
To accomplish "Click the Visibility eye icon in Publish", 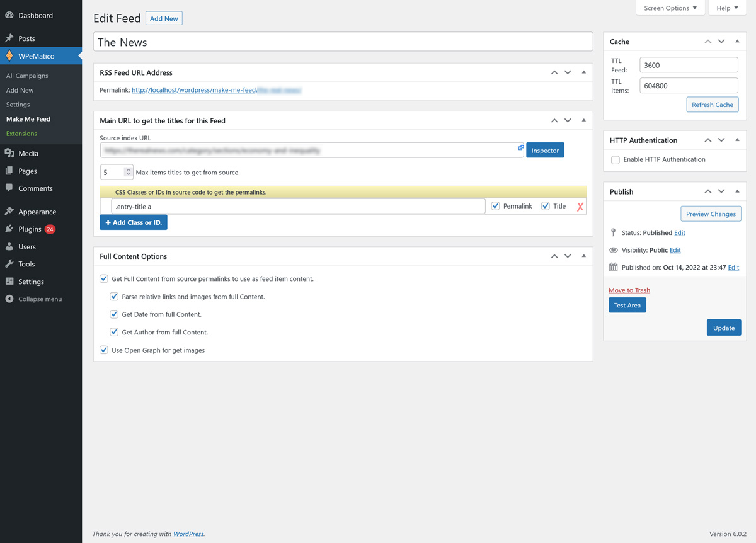I will 614,250.
